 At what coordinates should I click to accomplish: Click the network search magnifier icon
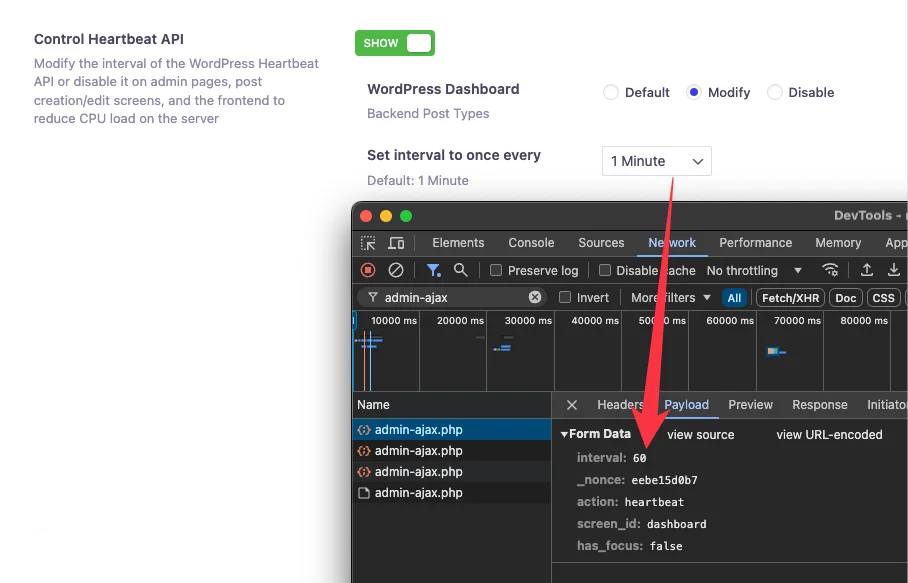click(460, 270)
